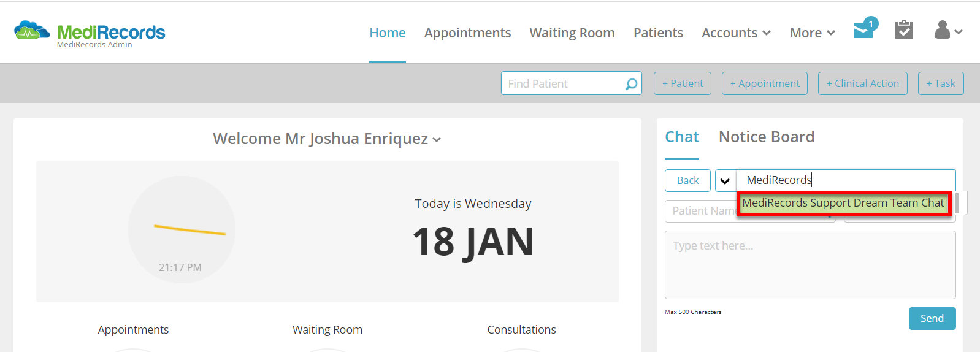The image size is (980, 352).
Task: Send the chat message
Action: [932, 318]
